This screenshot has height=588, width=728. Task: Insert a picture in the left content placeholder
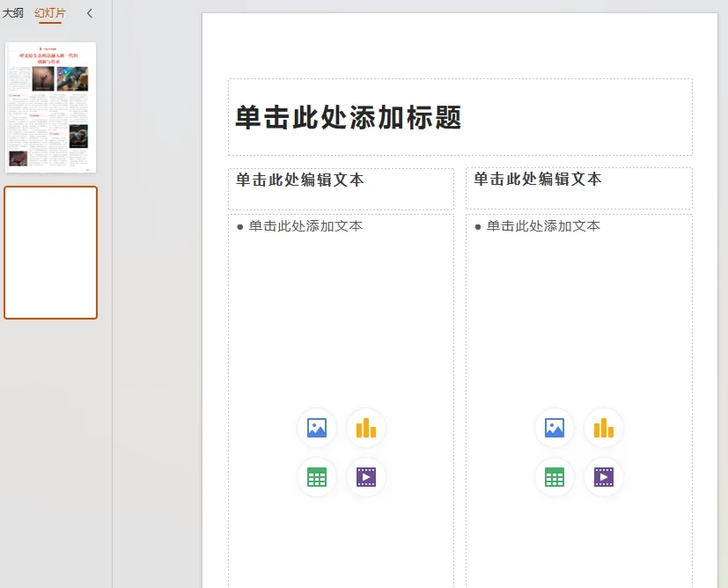(x=316, y=428)
